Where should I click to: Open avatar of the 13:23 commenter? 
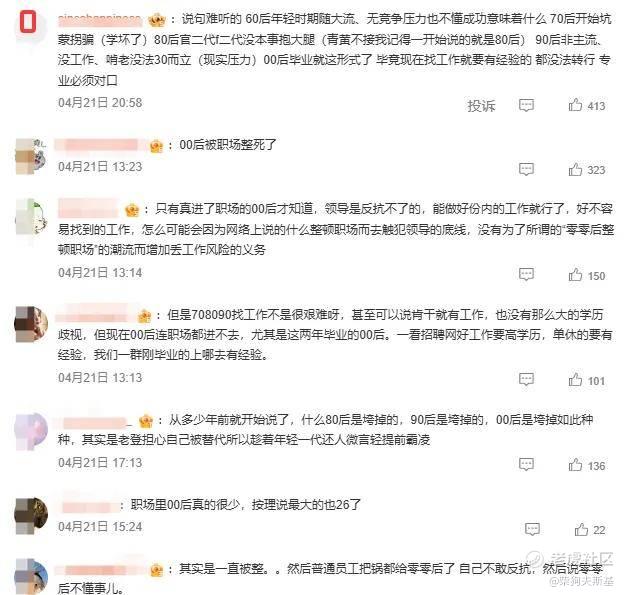tap(31, 156)
